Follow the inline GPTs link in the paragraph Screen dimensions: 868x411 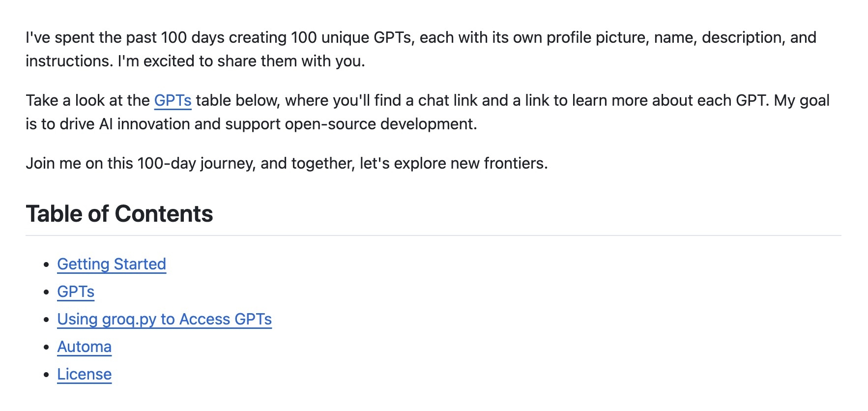click(x=173, y=100)
